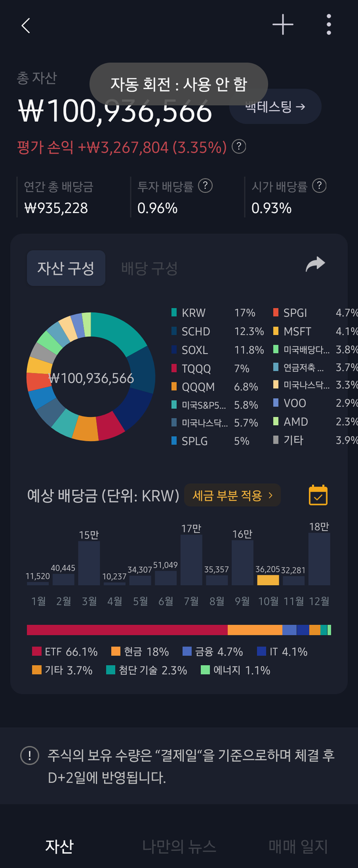Open the dividend calendar icon
This screenshot has width=358, height=868.
[x=318, y=496]
